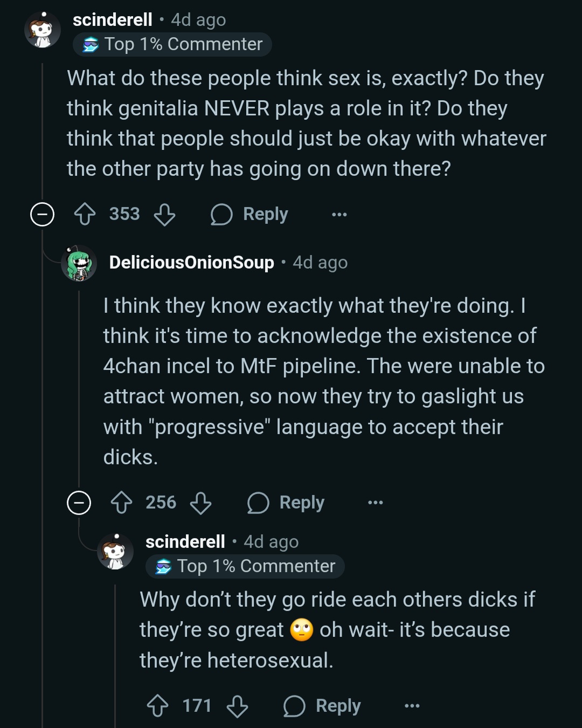Open the scinderell username on the top comment
582x728 pixels.
point(113,20)
